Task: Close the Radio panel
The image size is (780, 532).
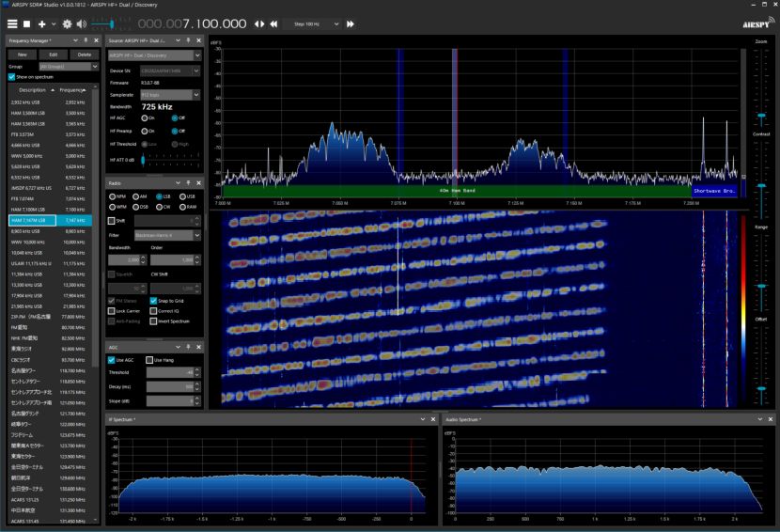Action: click(x=198, y=183)
